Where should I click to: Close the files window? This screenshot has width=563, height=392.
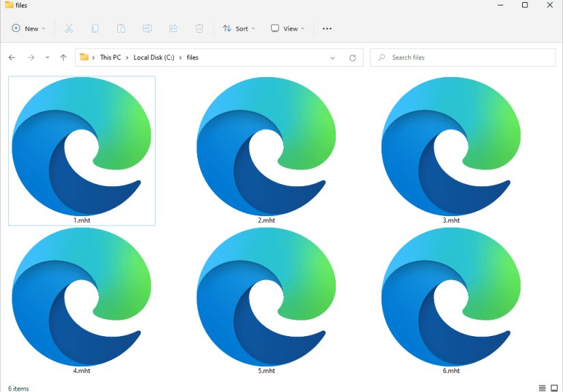coord(550,5)
